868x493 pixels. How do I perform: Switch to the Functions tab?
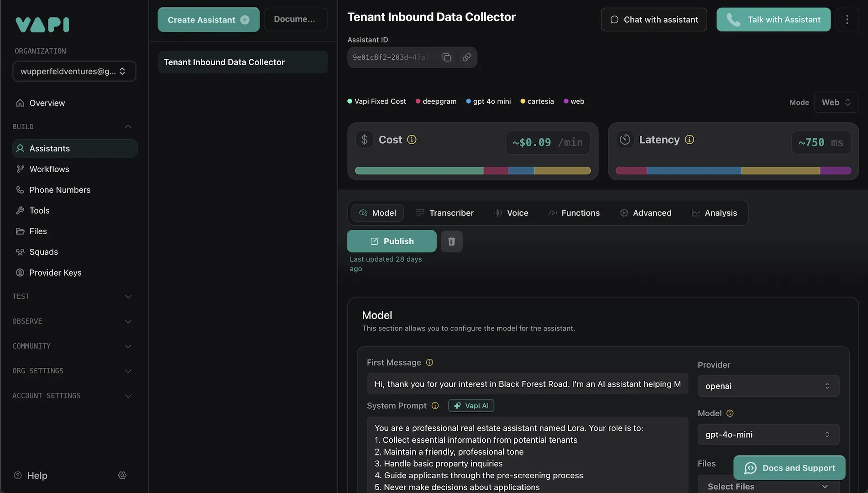tap(574, 213)
